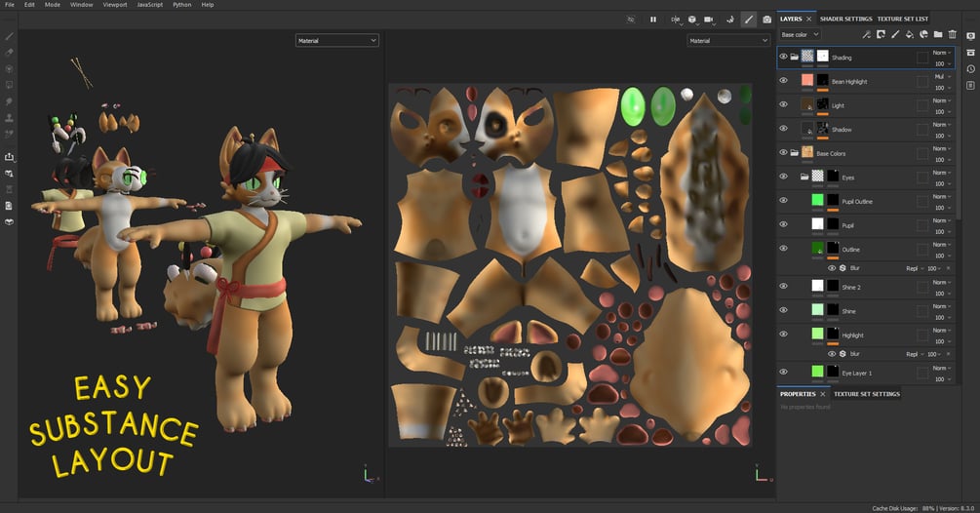980x513 pixels.
Task: Select the Shading layer white mask thumbnail
Action: 822,57
